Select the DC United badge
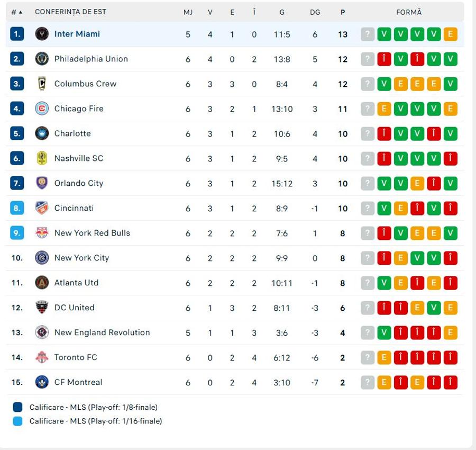476x450 pixels. (x=42, y=308)
